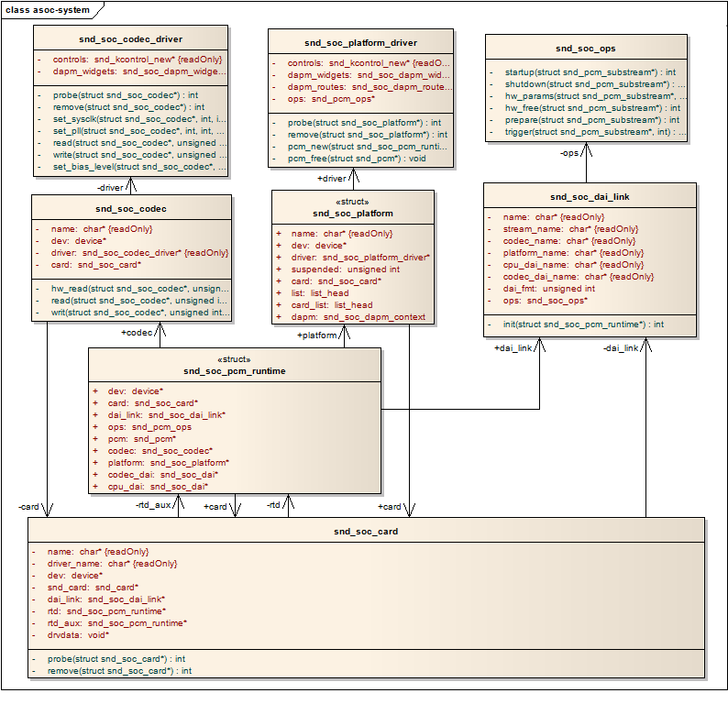Click the set_bias_level operation in snd_soc_codec_driver
The height and width of the screenshot is (704, 728).
[x=139, y=167]
